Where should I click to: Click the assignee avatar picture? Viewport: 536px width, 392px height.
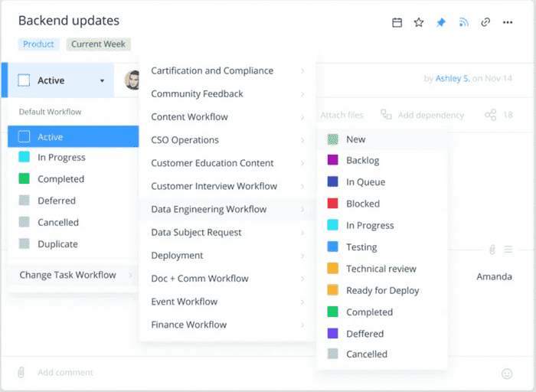[132, 80]
